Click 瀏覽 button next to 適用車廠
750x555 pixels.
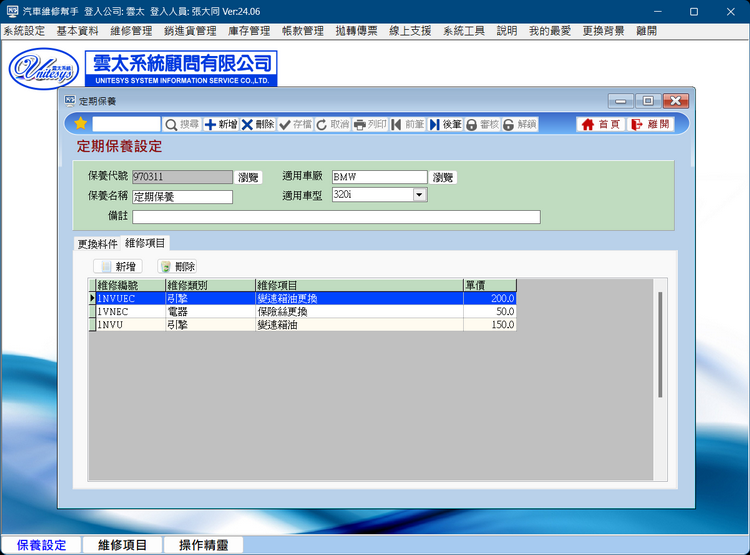click(x=443, y=177)
